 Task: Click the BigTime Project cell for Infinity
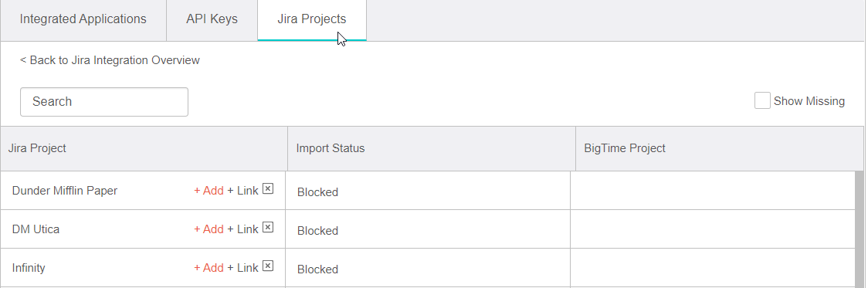click(713, 268)
